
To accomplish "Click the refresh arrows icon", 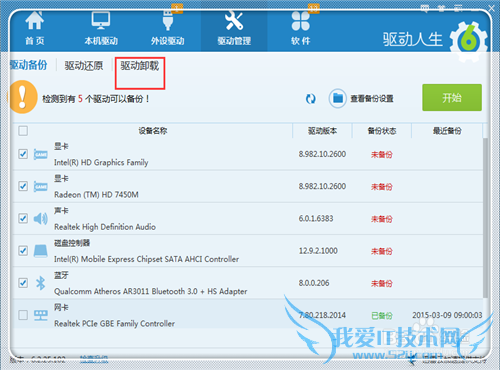I will 311,99.
